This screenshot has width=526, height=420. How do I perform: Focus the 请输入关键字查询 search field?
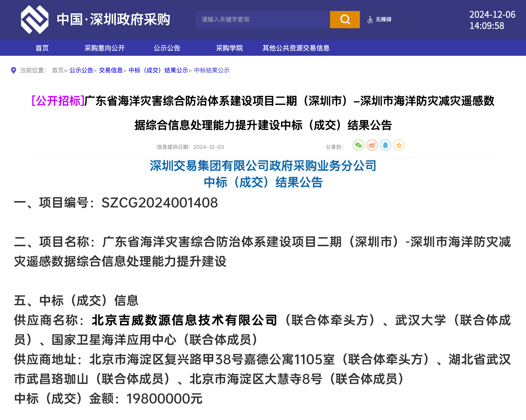point(263,20)
